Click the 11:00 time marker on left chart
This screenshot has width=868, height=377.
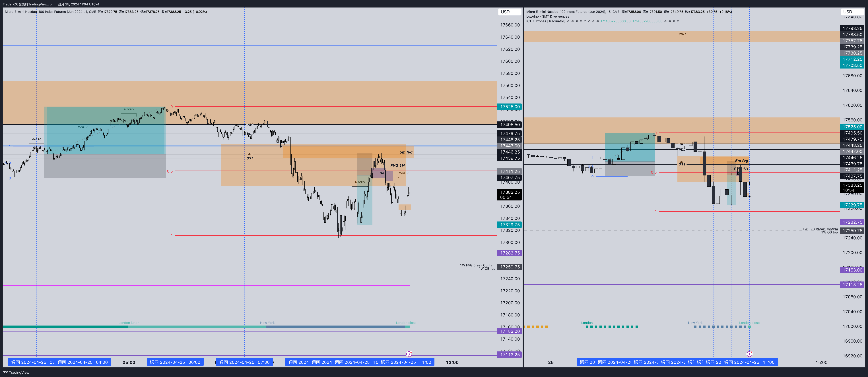point(406,362)
